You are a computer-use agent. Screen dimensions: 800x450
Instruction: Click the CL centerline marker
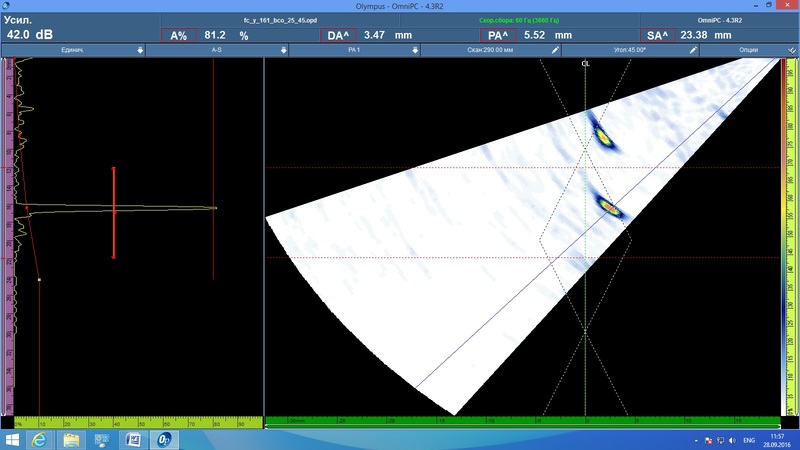pyautogui.click(x=586, y=63)
